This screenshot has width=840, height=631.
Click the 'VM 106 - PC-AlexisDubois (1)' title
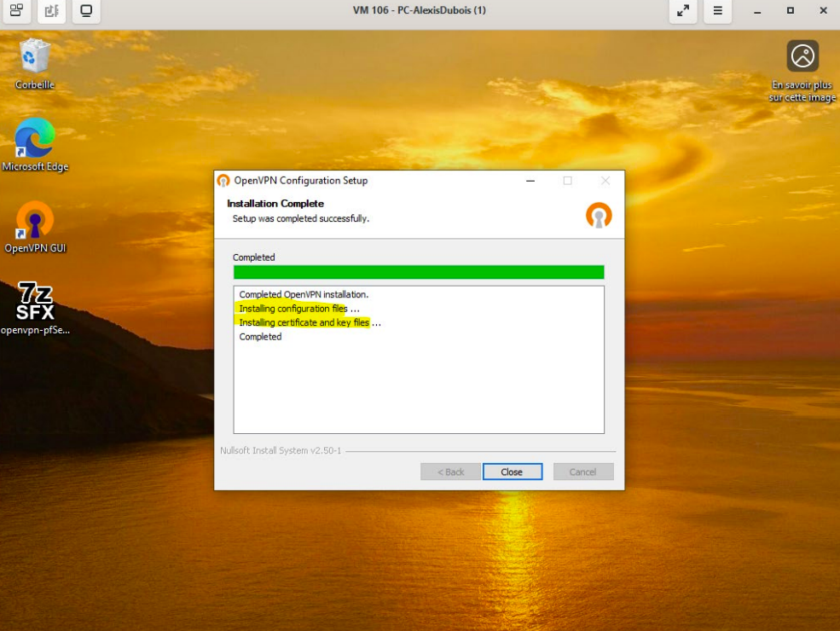click(420, 10)
